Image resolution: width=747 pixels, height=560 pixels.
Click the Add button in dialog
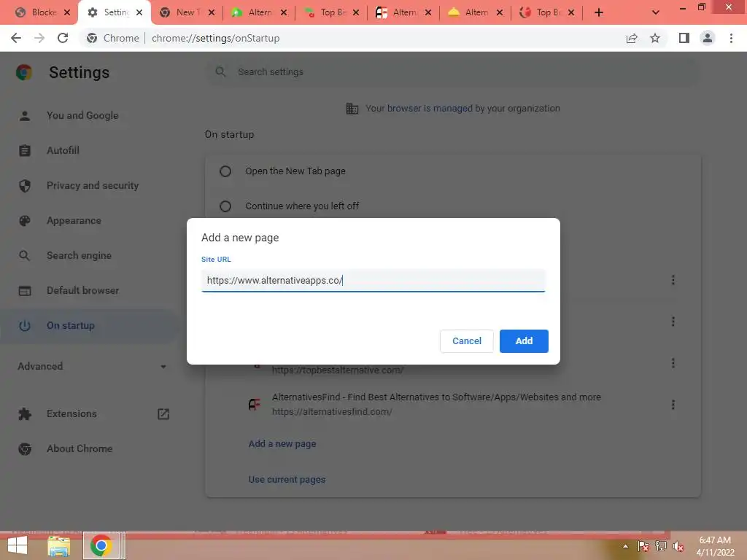[524, 341]
